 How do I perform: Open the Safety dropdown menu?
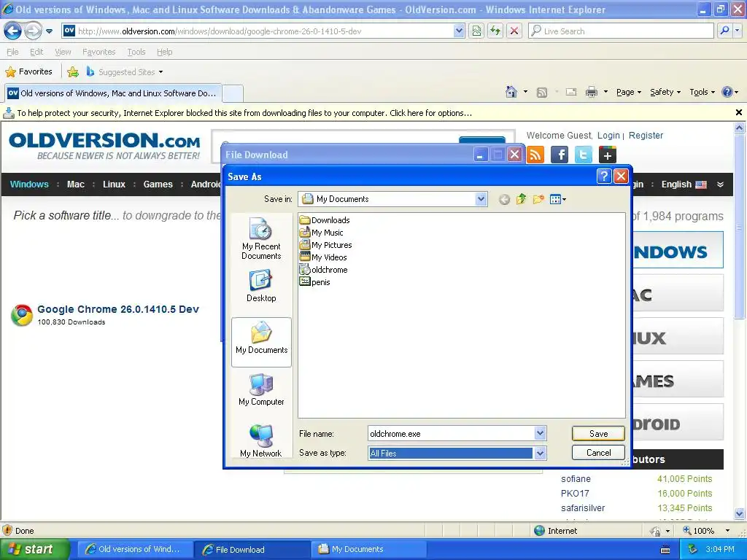pos(665,92)
